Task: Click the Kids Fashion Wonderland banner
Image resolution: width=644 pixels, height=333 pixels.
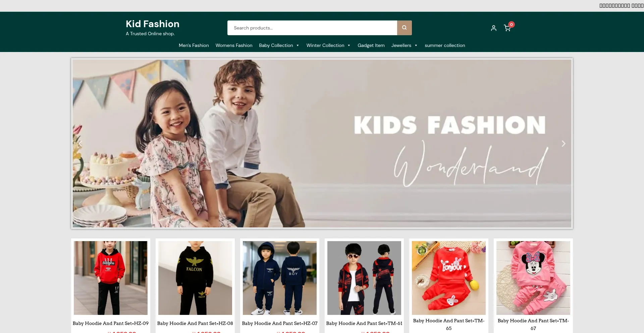Action: point(322,144)
